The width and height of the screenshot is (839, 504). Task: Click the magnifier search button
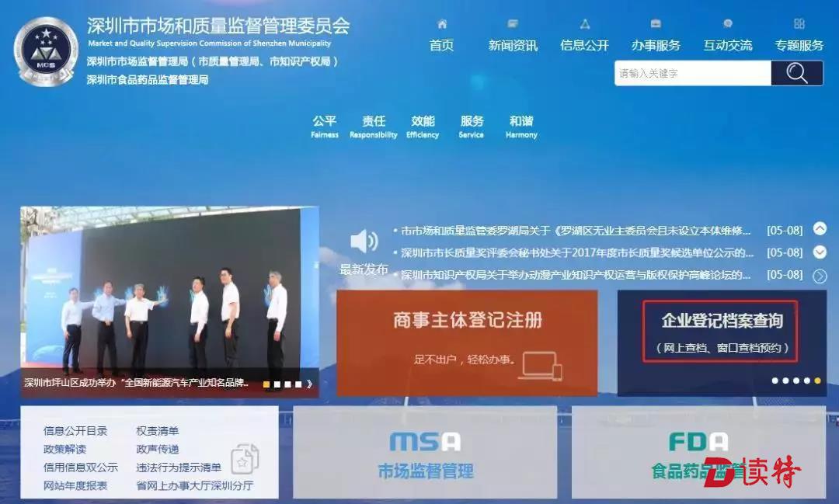click(796, 74)
